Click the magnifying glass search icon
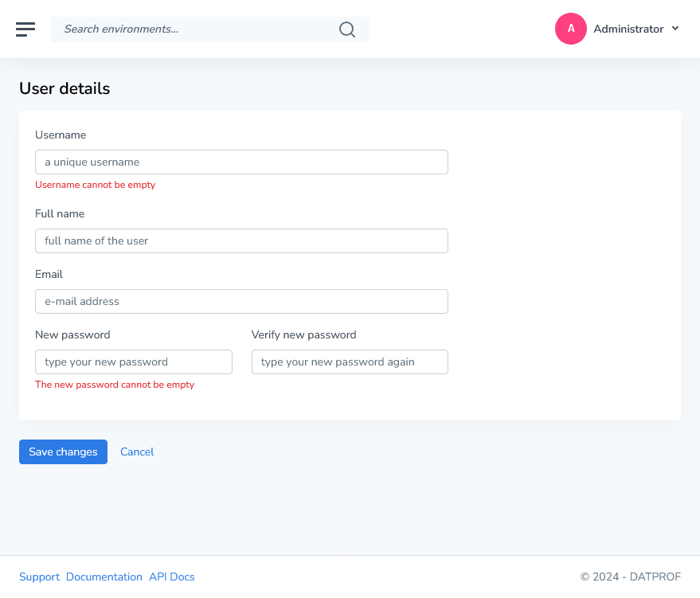Screen dimensions: 700x598 (x=347, y=29)
